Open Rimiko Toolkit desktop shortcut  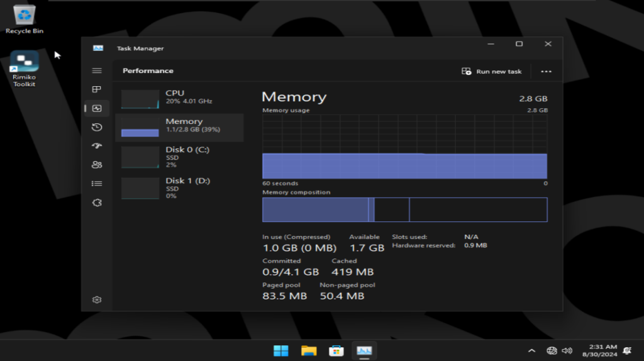pos(25,69)
